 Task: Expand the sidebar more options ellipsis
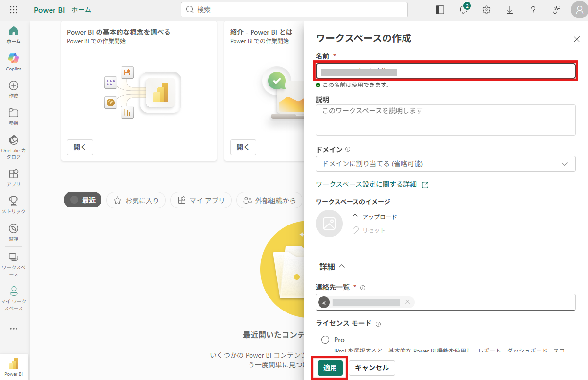(14, 329)
